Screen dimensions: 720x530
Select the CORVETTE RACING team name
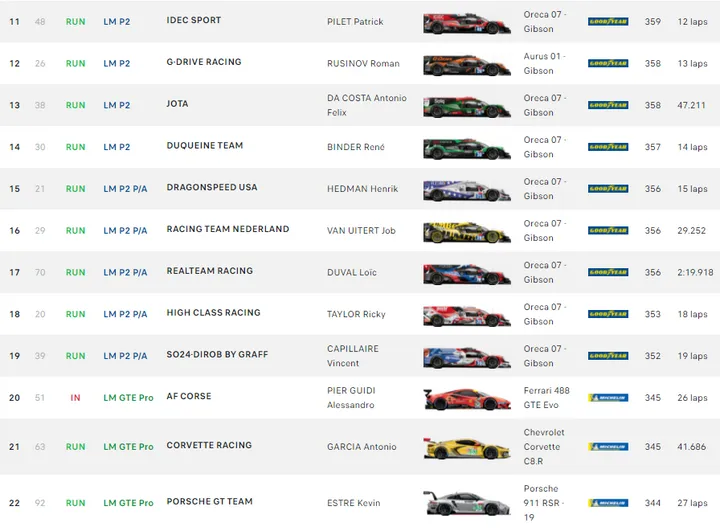(209, 445)
